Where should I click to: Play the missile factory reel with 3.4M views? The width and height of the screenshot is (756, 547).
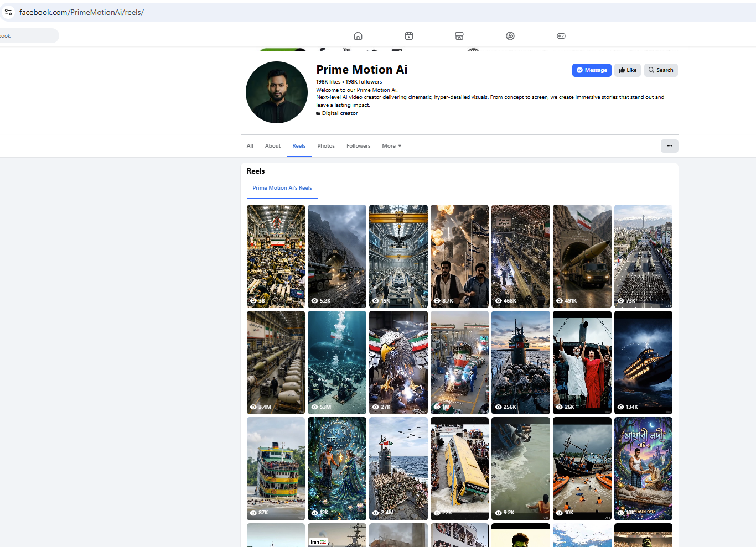(x=276, y=362)
